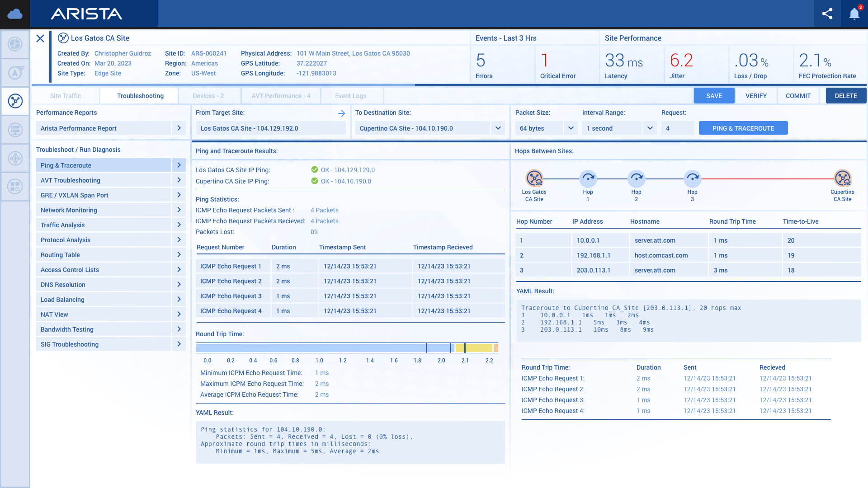Switch to the Event Logs tab
Viewport: 868px width, 488px height.
pyautogui.click(x=350, y=96)
